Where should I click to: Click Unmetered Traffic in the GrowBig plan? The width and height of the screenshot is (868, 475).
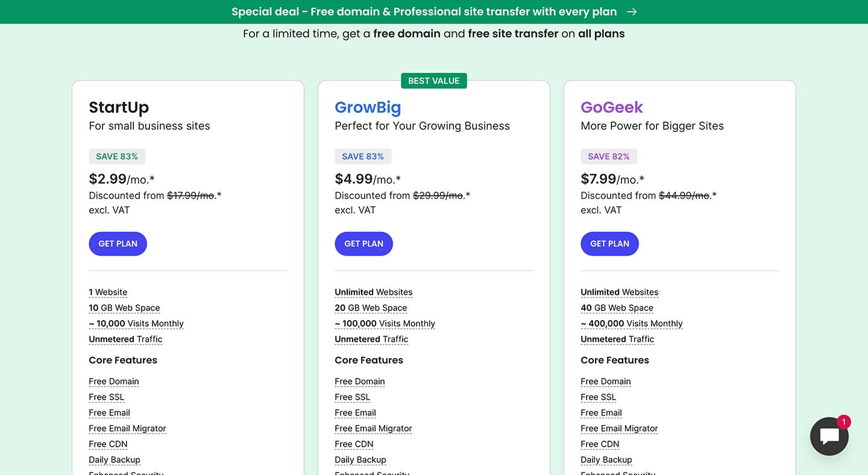tap(371, 339)
